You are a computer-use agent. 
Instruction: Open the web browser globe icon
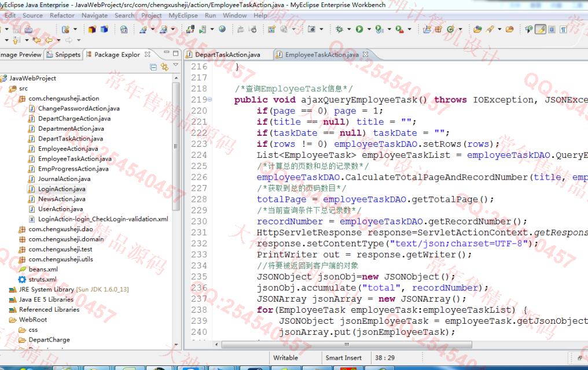tap(222, 29)
